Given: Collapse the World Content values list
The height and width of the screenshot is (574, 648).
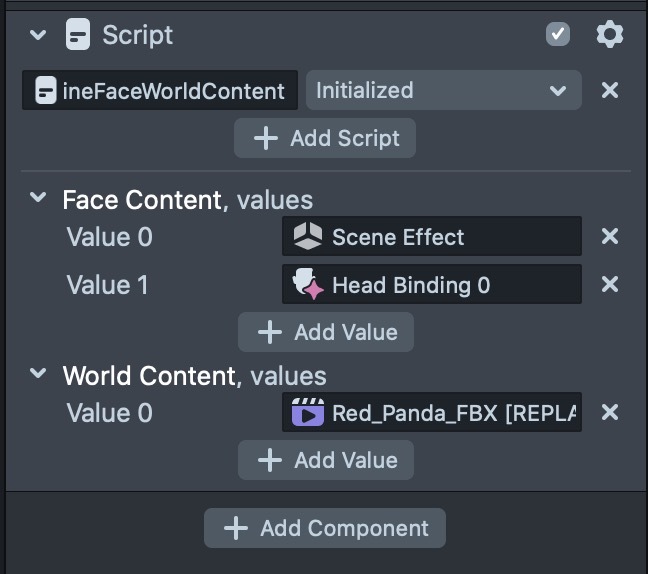Looking at the screenshot, I should pos(38,375).
